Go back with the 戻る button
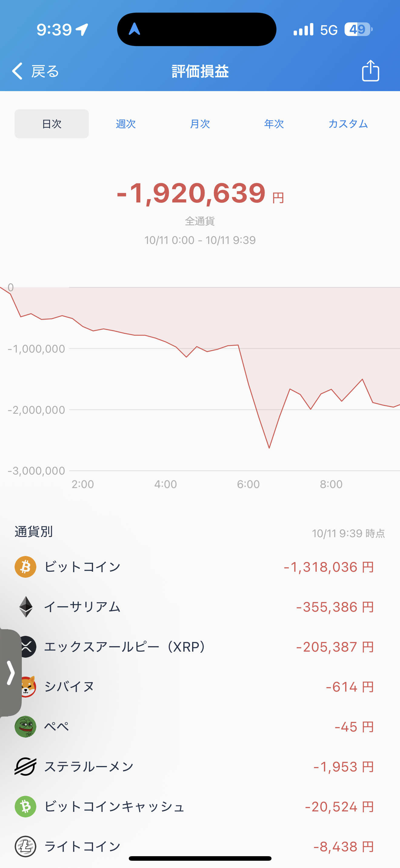The image size is (400, 868). tap(35, 71)
